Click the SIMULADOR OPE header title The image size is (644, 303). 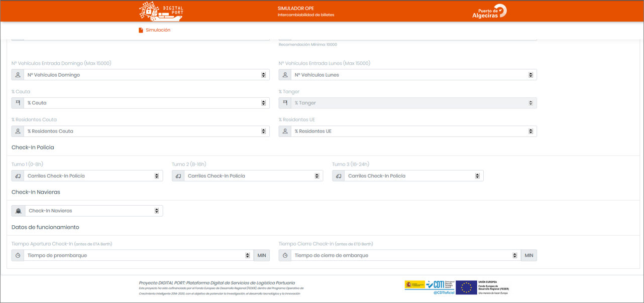pyautogui.click(x=296, y=9)
